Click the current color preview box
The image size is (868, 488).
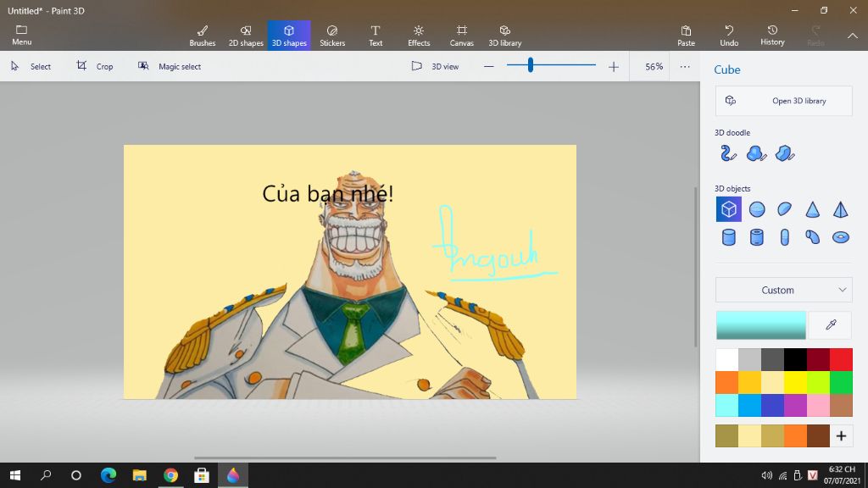(761, 324)
